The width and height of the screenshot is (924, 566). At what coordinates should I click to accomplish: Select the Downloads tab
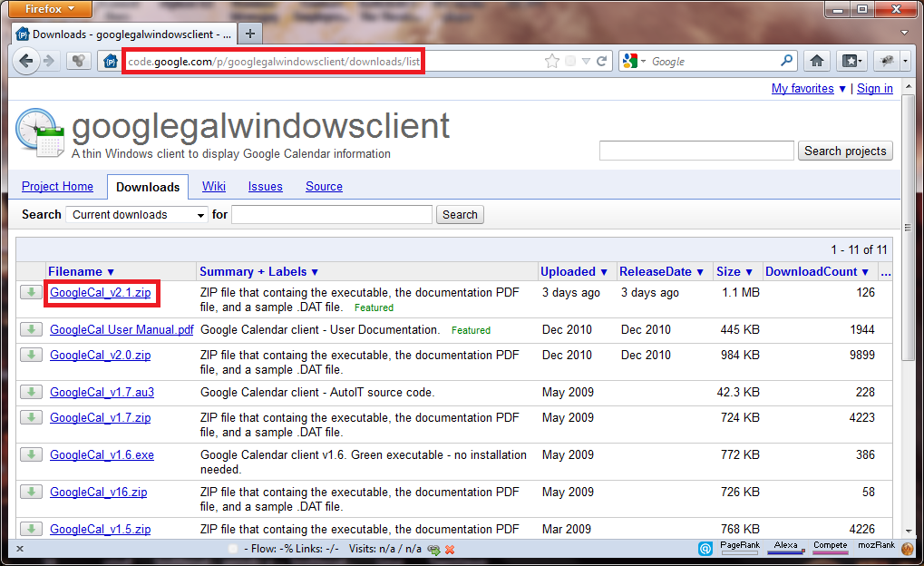[147, 187]
